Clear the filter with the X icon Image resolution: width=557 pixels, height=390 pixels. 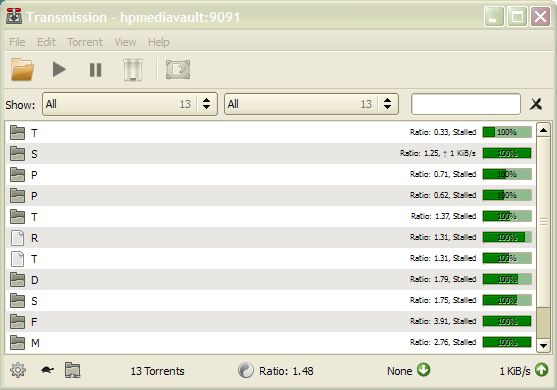(536, 104)
